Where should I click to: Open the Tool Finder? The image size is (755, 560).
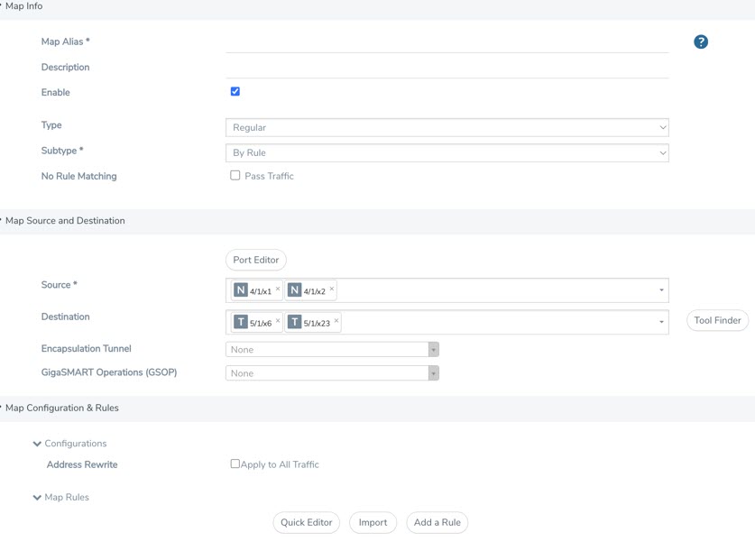[x=717, y=321]
